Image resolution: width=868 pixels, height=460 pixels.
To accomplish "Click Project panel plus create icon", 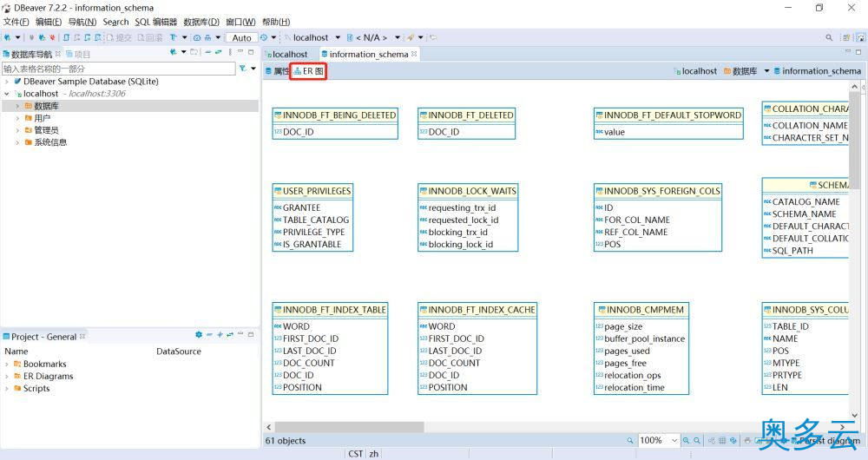I will coord(220,335).
